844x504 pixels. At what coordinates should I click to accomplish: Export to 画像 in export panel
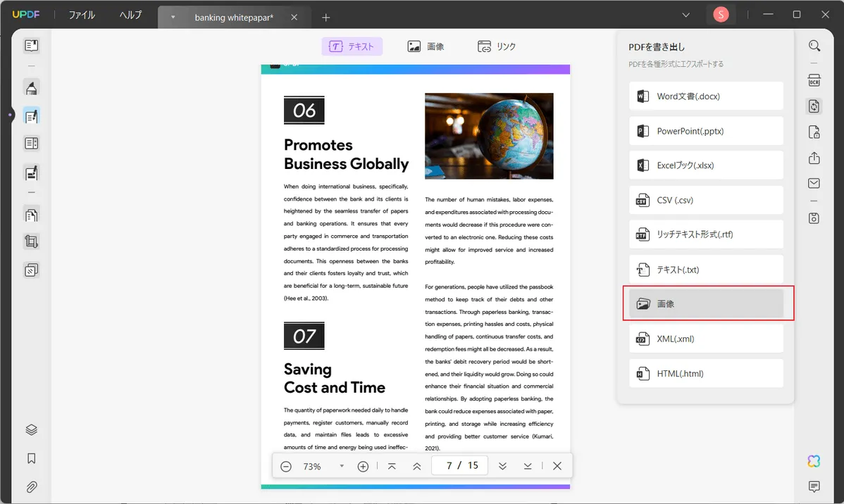706,304
